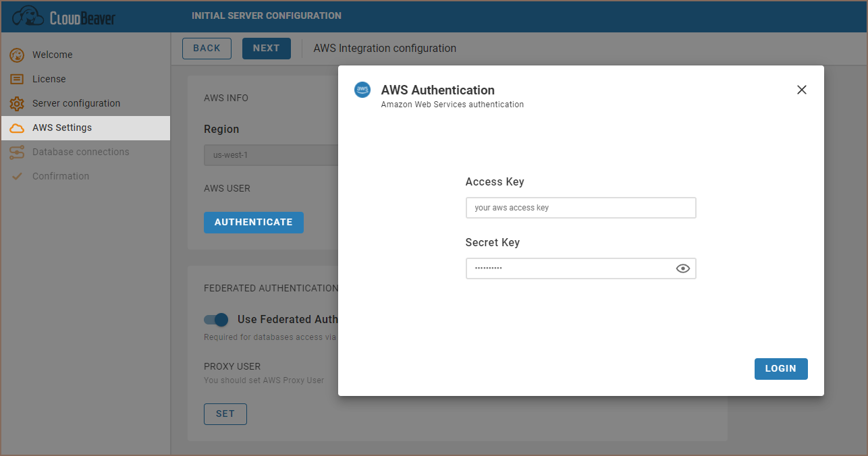
Task: Click the AWS Settings cloud icon
Action: (x=17, y=127)
